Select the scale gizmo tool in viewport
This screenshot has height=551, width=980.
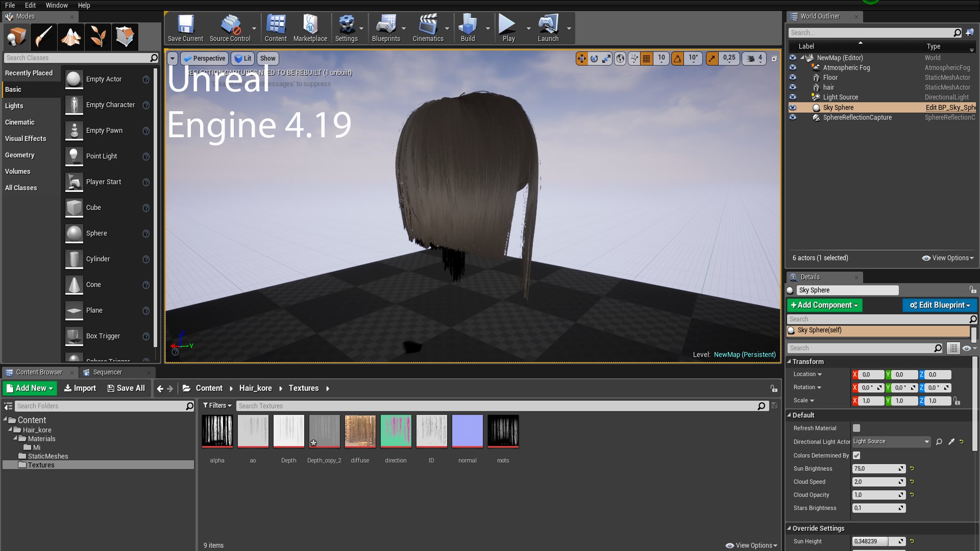[x=606, y=59]
